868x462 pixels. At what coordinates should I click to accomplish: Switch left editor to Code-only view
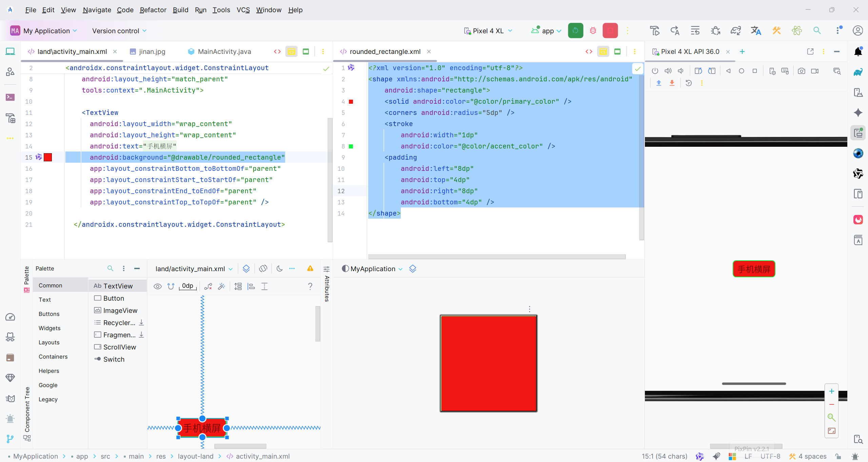277,52
